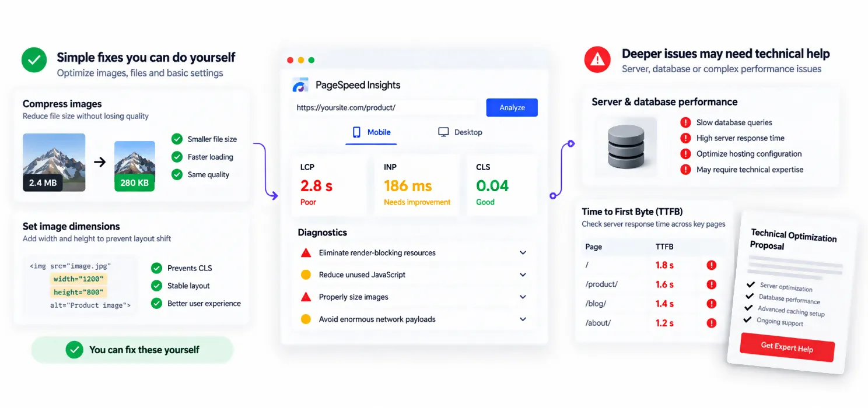
Task: Click the green window dot
Action: 311,60
